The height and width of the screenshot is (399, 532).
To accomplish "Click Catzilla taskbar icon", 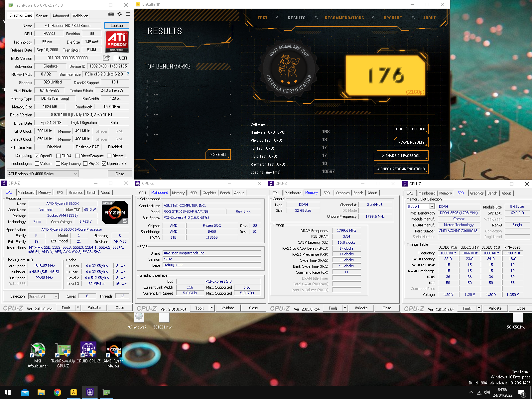I will (x=74, y=392).
